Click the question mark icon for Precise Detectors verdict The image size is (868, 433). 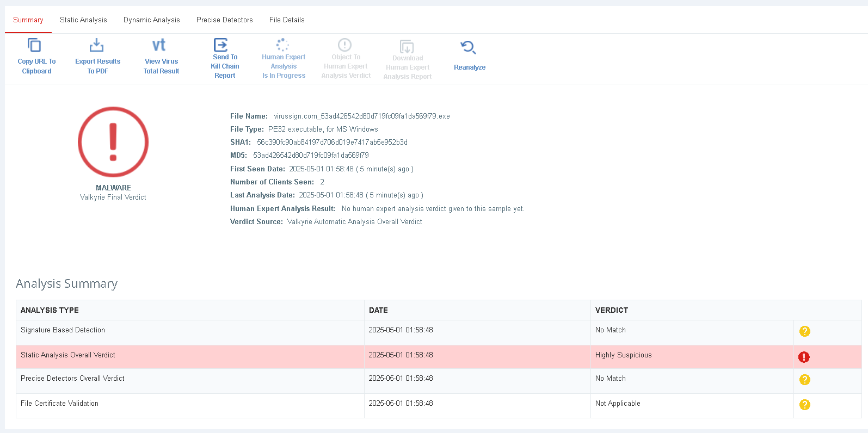pos(805,380)
